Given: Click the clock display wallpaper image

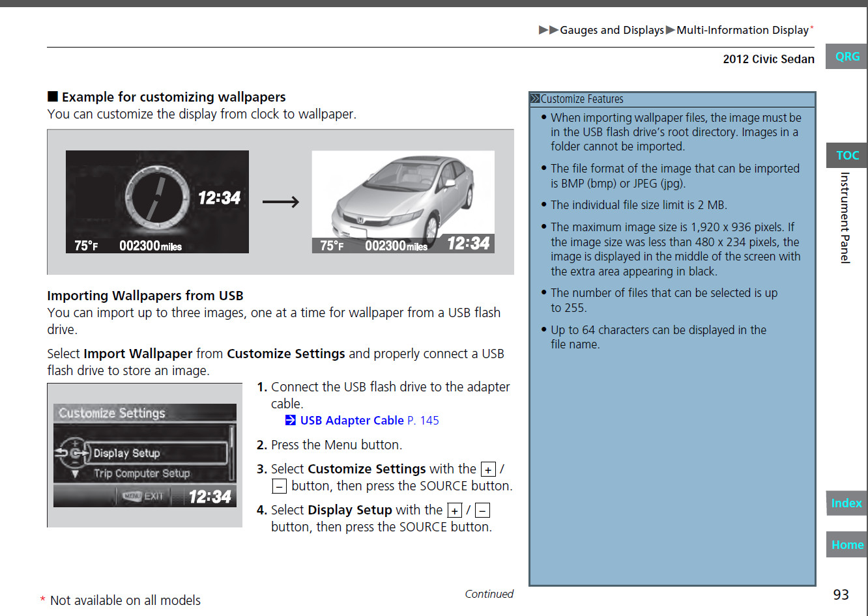Looking at the screenshot, I should 157,202.
